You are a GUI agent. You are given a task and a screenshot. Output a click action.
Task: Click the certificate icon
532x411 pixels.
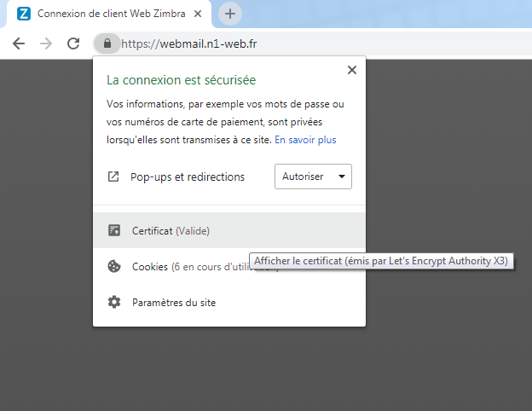(113, 230)
